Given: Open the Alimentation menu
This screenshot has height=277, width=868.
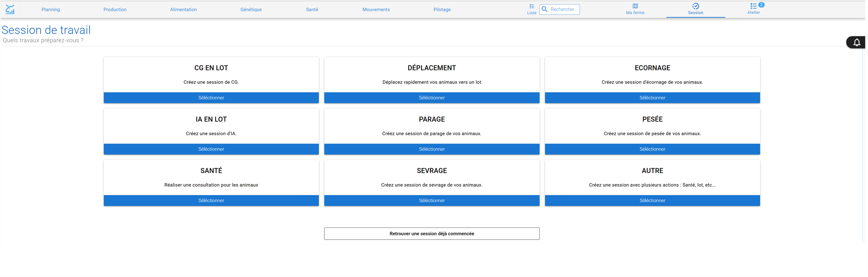Looking at the screenshot, I should tap(183, 9).
